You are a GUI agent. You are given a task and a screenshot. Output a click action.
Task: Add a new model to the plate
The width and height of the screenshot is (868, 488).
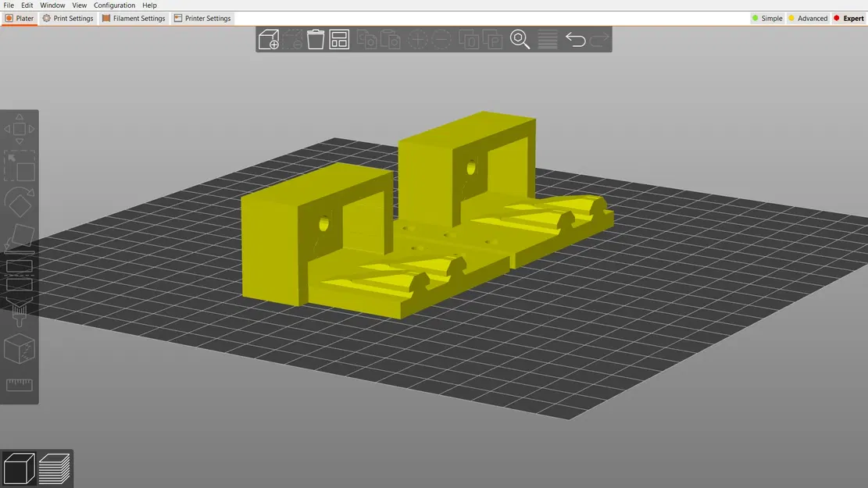pyautogui.click(x=269, y=39)
